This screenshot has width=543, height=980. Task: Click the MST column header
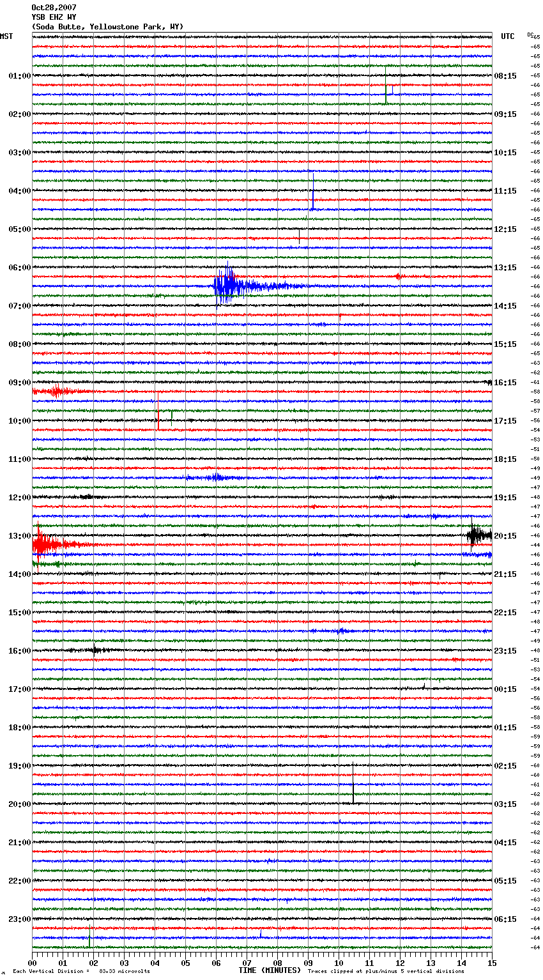pyautogui.click(x=6, y=36)
